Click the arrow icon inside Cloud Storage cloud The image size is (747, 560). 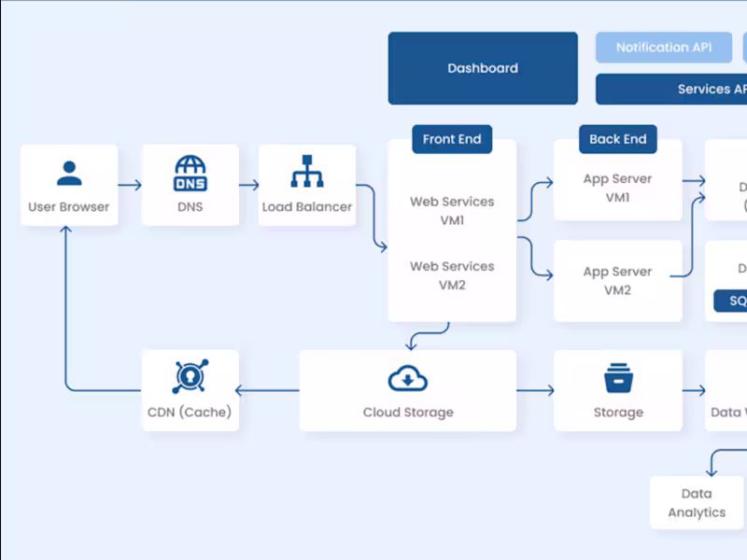[x=407, y=380]
